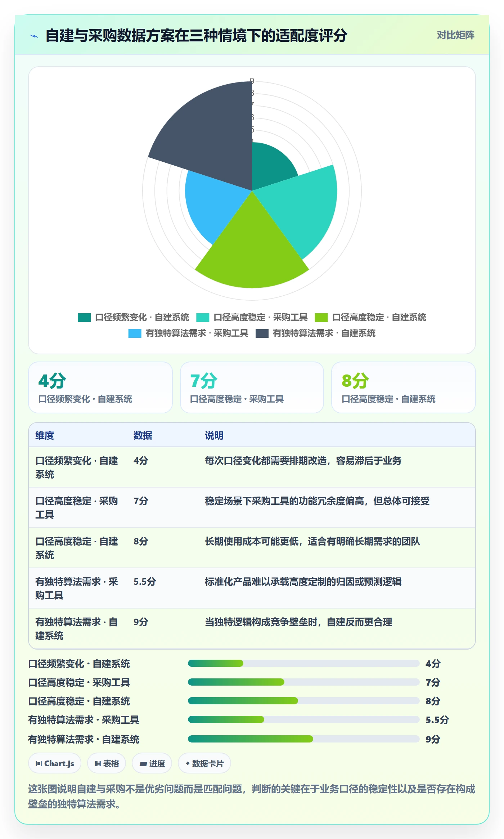The height and width of the screenshot is (839, 504).
Task: Open the 8分 data card
Action: pos(404,387)
